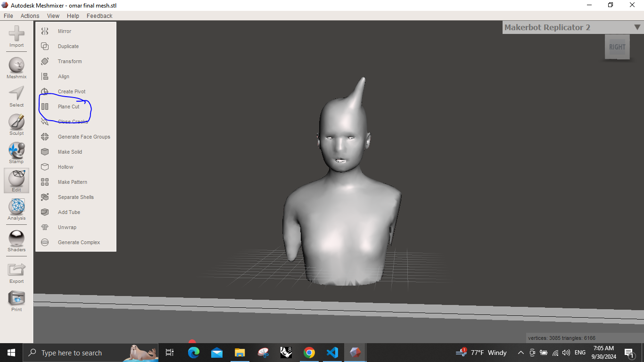Toggle the Edit tool panel
644x362 pixels.
(17, 181)
